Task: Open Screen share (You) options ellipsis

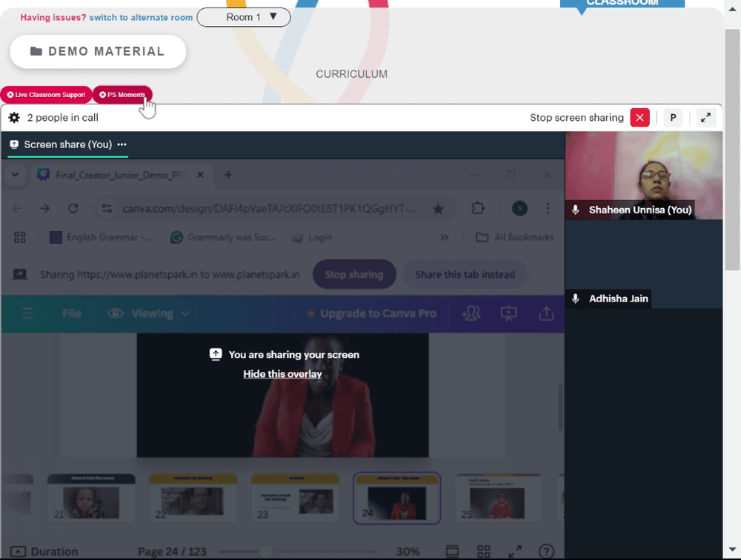Action: tap(122, 144)
